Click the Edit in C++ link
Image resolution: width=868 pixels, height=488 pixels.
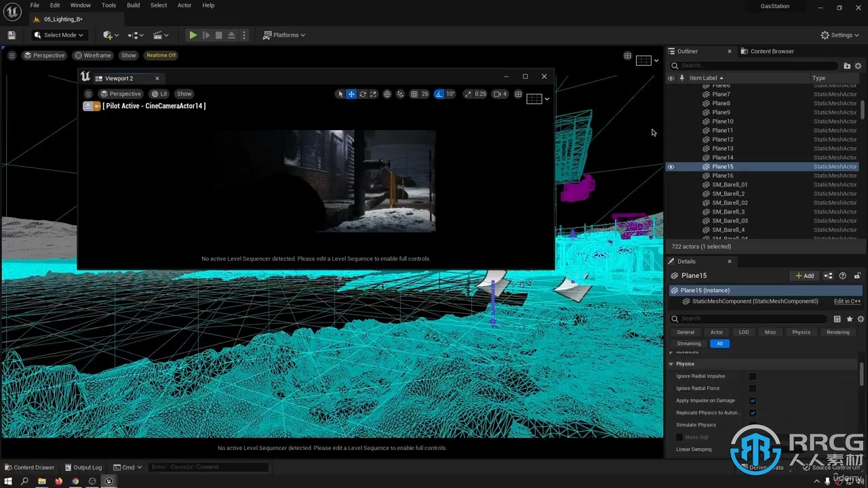click(x=847, y=301)
